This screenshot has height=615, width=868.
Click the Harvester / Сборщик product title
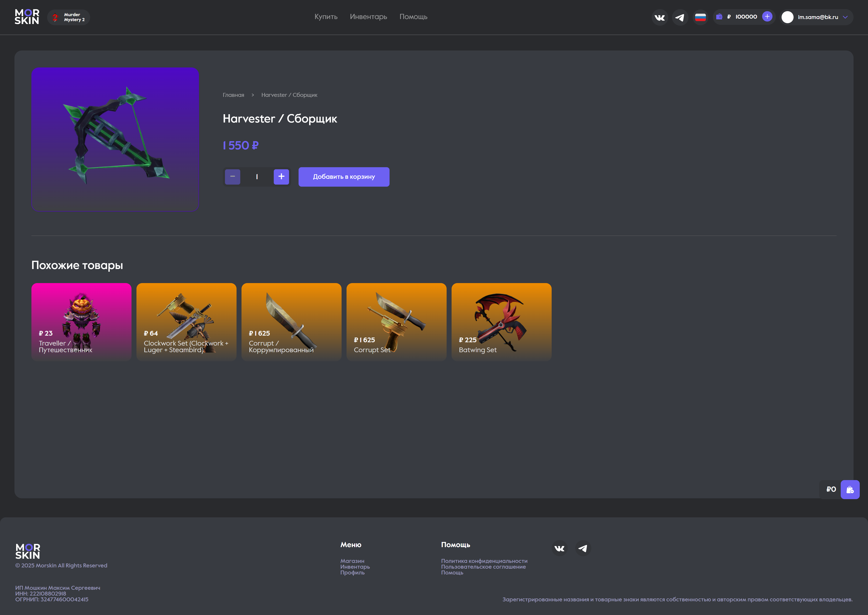coord(280,119)
